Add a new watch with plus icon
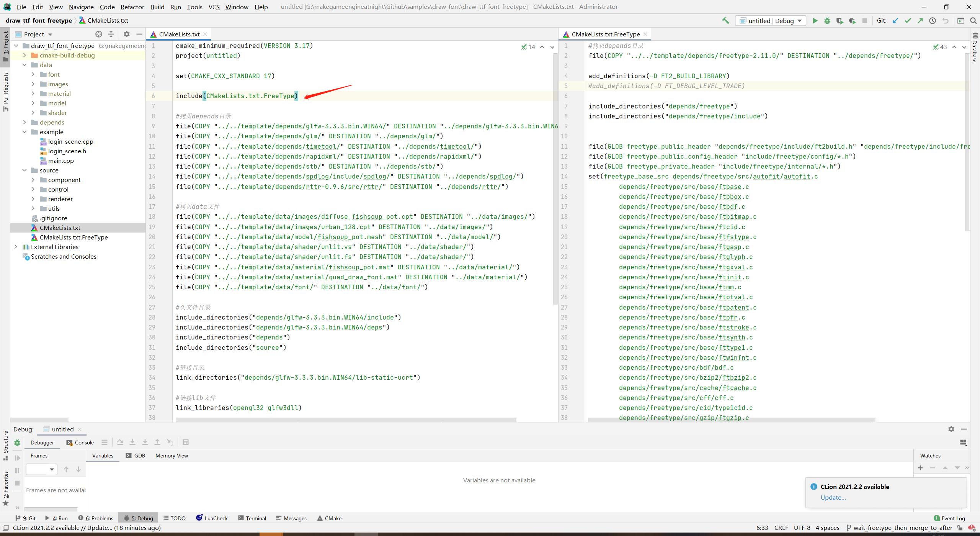The height and width of the screenshot is (536, 980). tap(920, 468)
